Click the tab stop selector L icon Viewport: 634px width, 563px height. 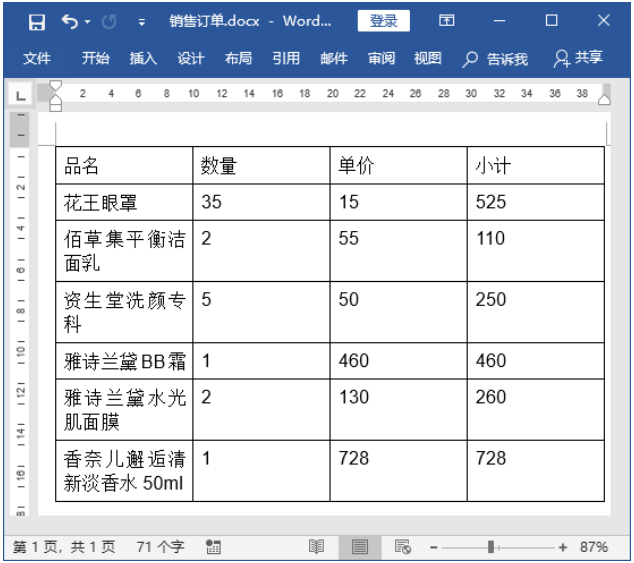click(x=20, y=96)
